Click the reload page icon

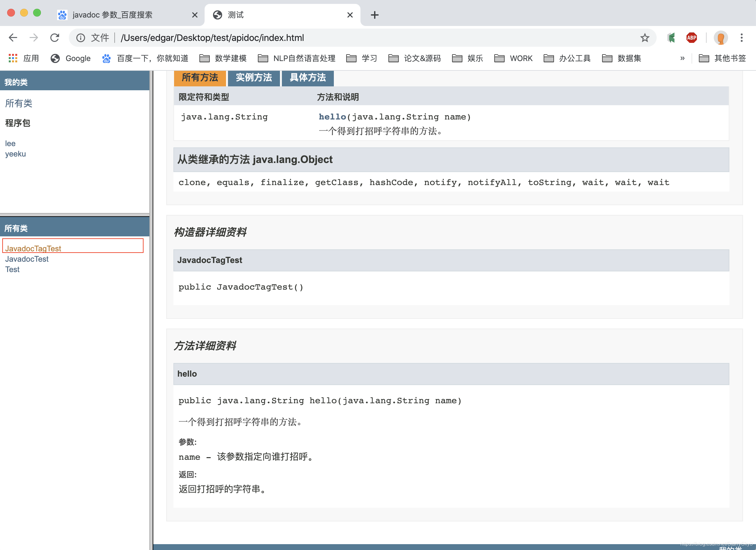tap(55, 38)
